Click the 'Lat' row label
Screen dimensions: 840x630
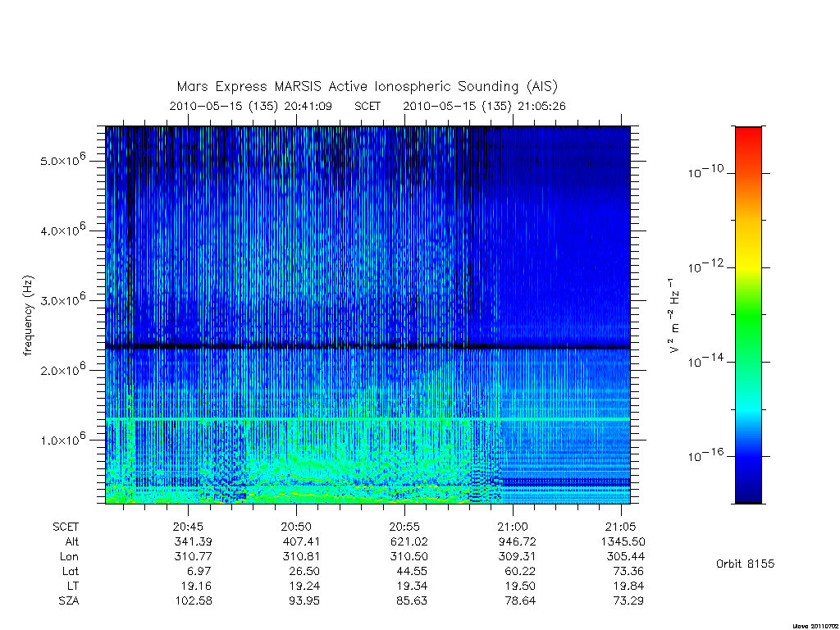[71, 571]
